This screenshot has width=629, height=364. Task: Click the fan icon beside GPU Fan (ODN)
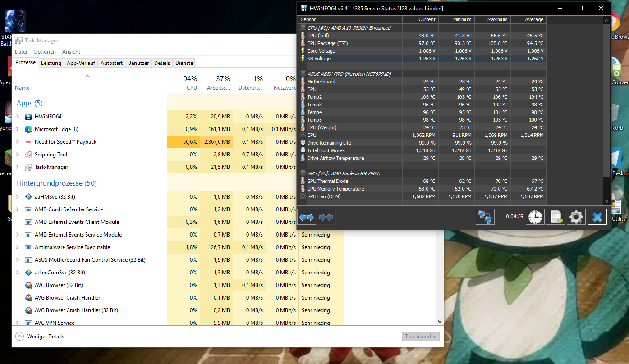click(x=303, y=196)
